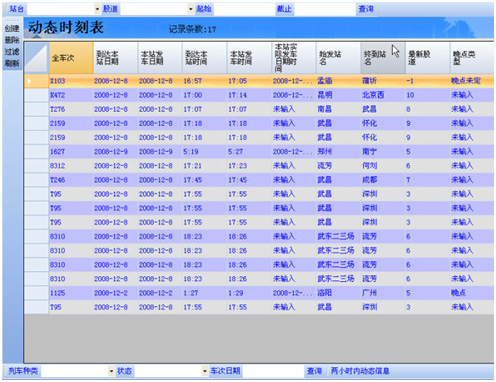Click the 截止 input field

coord(325,9)
